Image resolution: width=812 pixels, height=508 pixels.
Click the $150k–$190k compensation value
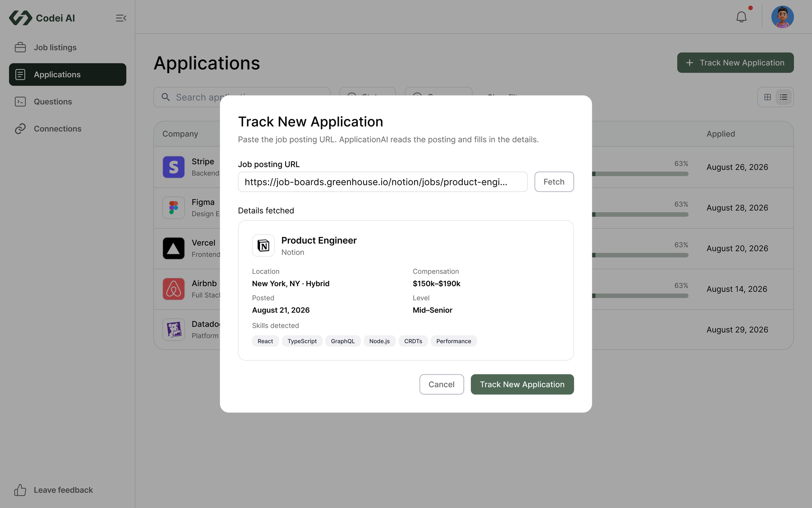pos(437,284)
